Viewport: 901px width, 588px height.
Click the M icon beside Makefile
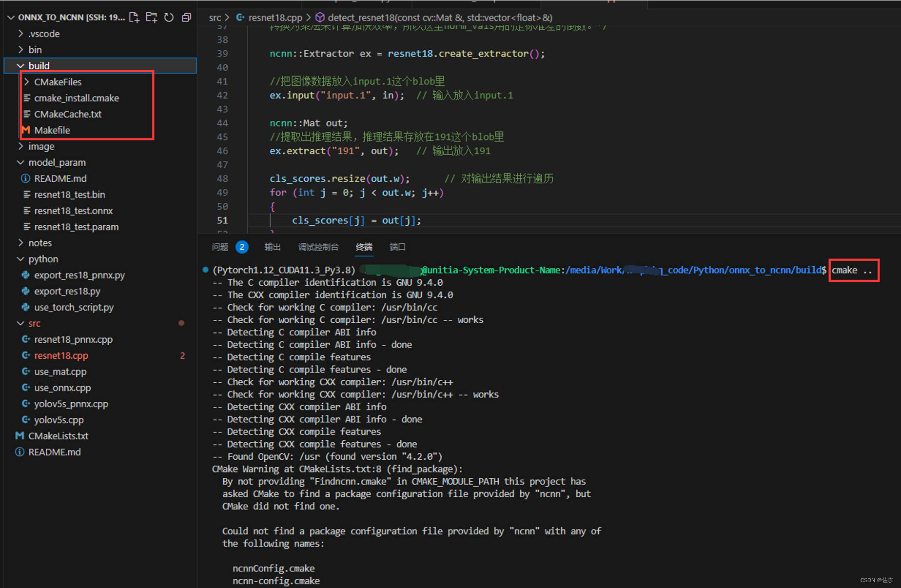click(x=26, y=130)
